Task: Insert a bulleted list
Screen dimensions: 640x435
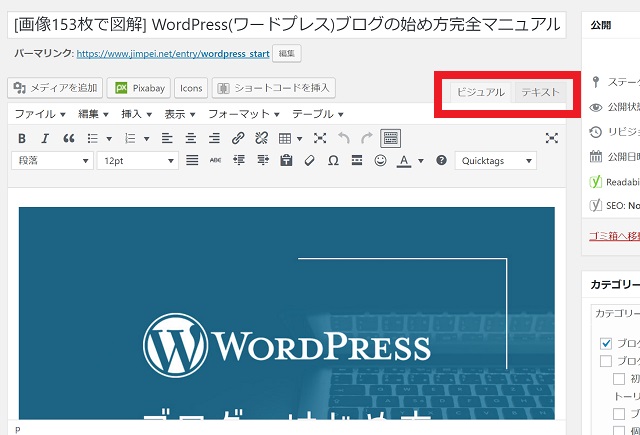Action: 93,138
